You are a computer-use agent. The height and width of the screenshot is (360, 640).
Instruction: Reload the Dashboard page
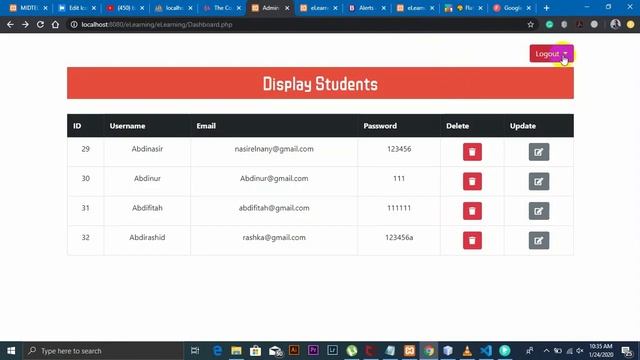click(40, 24)
